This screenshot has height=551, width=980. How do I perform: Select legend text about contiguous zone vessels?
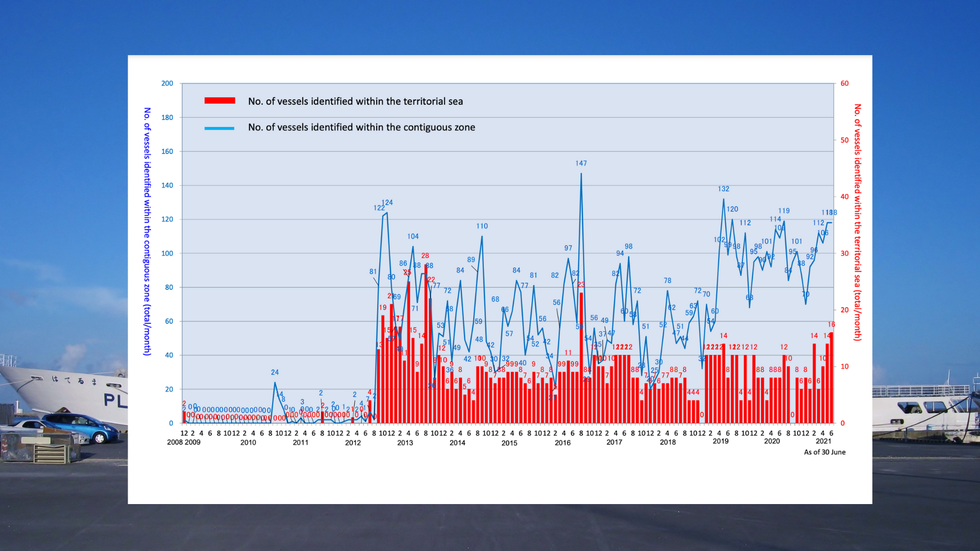click(x=361, y=128)
